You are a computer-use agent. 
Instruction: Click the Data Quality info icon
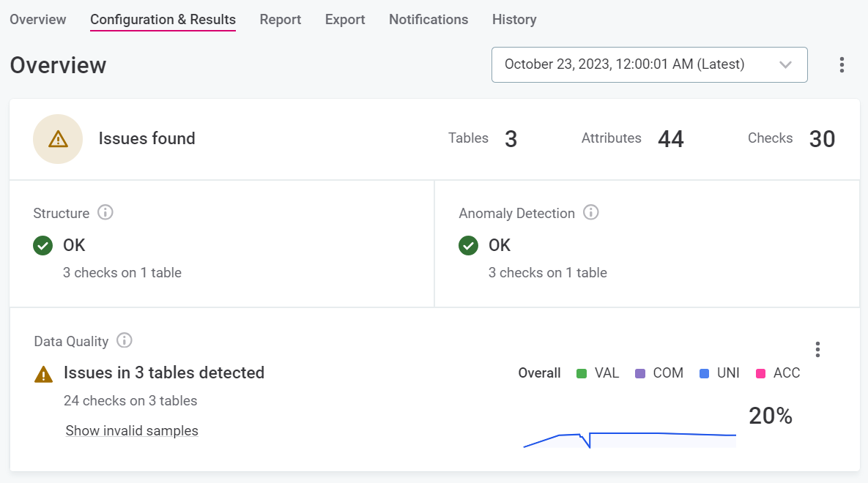124,341
